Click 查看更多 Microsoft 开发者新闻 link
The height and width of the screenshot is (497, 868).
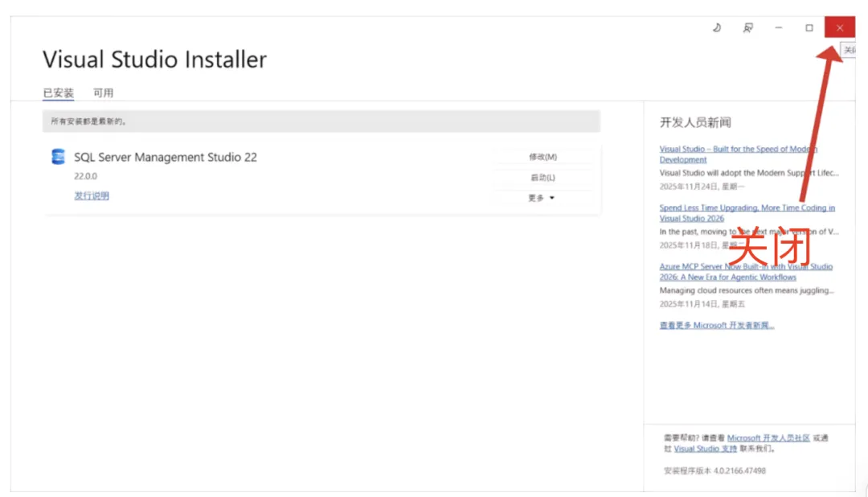coord(717,325)
